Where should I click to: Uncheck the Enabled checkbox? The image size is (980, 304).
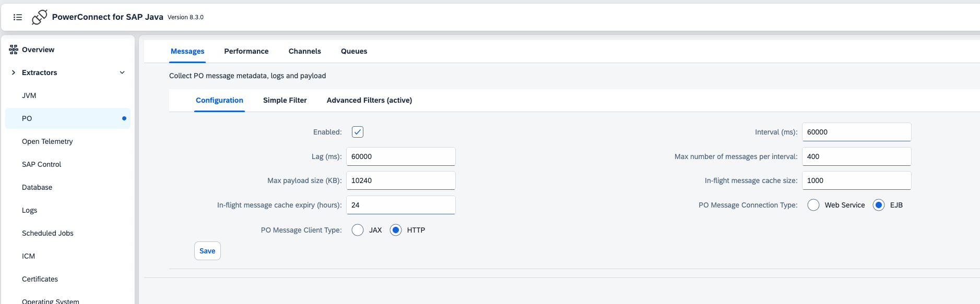click(x=358, y=132)
